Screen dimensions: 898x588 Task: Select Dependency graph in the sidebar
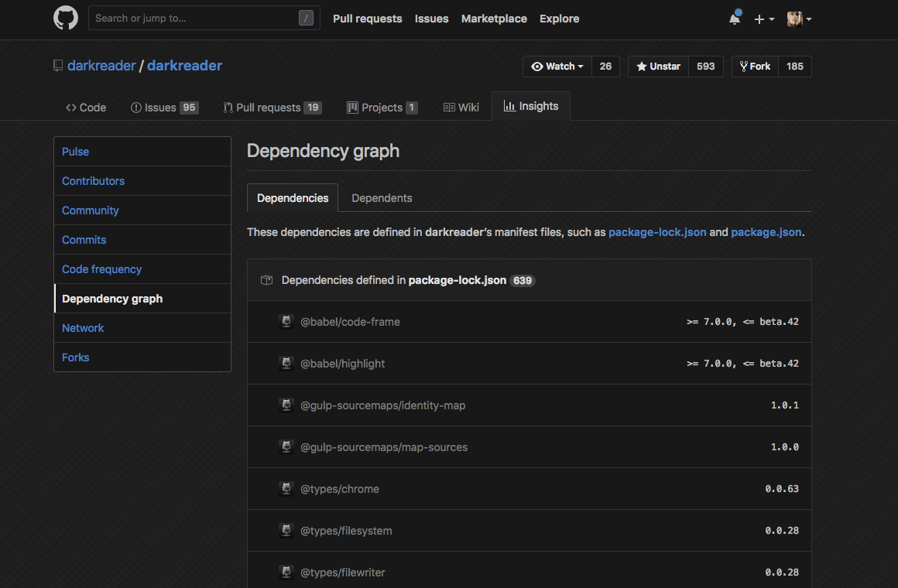(142, 299)
